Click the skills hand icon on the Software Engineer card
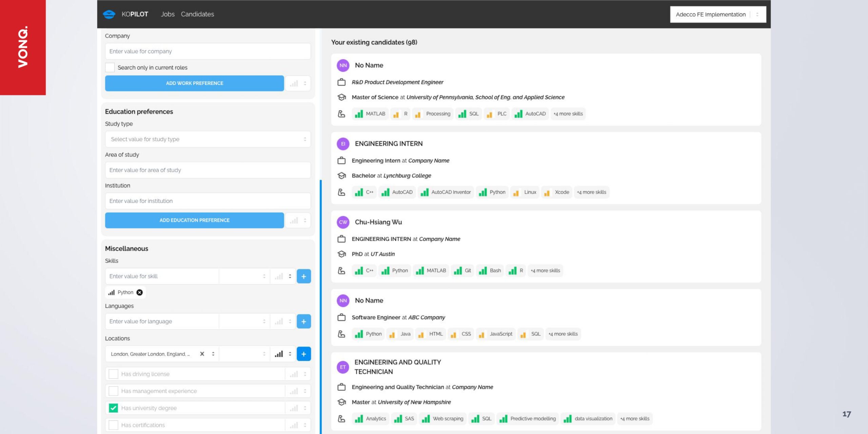This screenshot has height=434, width=868. 341,334
